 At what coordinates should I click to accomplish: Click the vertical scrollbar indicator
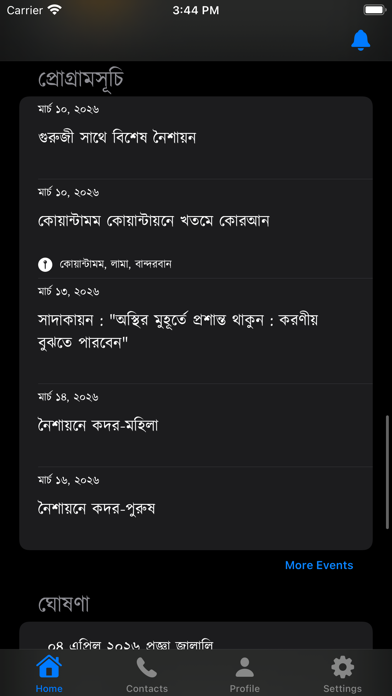pos(387,472)
